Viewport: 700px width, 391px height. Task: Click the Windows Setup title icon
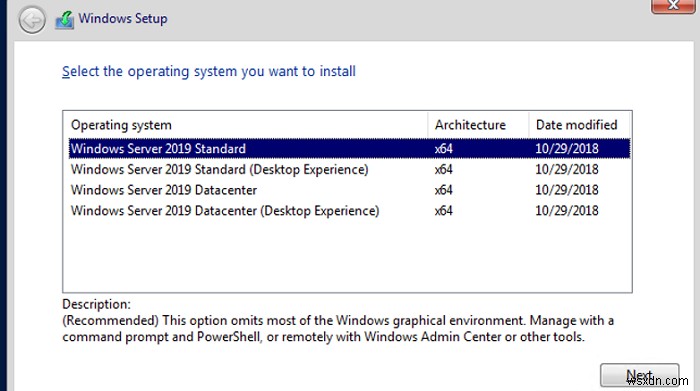[x=65, y=20]
